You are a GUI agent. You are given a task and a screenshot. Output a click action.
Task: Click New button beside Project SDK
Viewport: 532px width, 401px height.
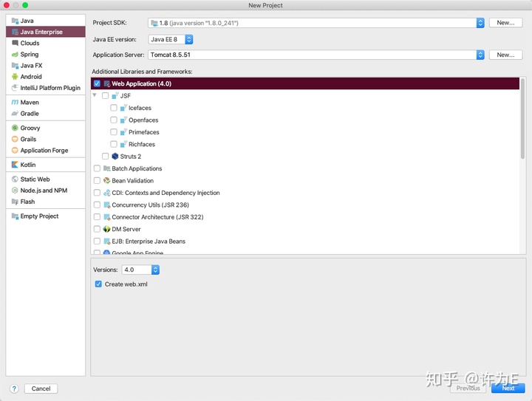(505, 23)
